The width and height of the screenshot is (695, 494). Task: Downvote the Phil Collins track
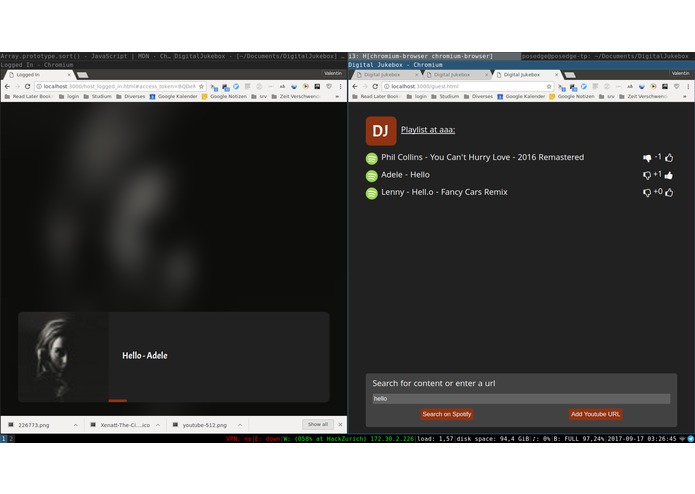(647, 158)
